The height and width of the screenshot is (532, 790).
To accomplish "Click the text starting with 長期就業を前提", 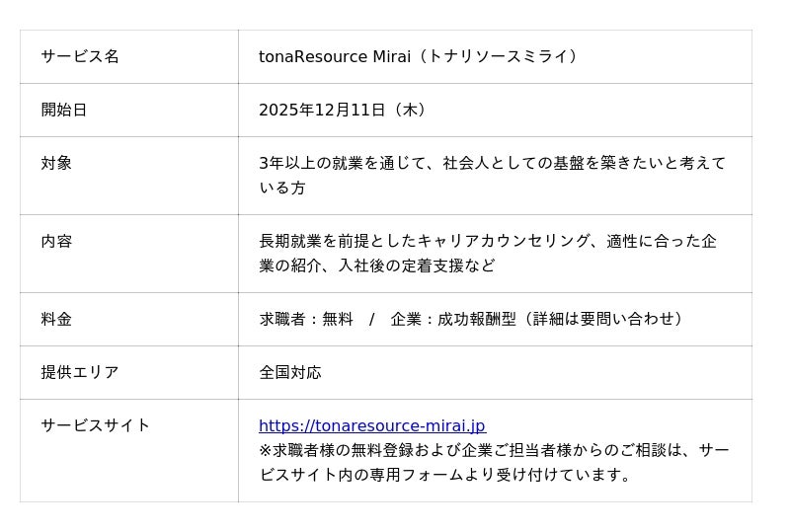I will 488,241.
